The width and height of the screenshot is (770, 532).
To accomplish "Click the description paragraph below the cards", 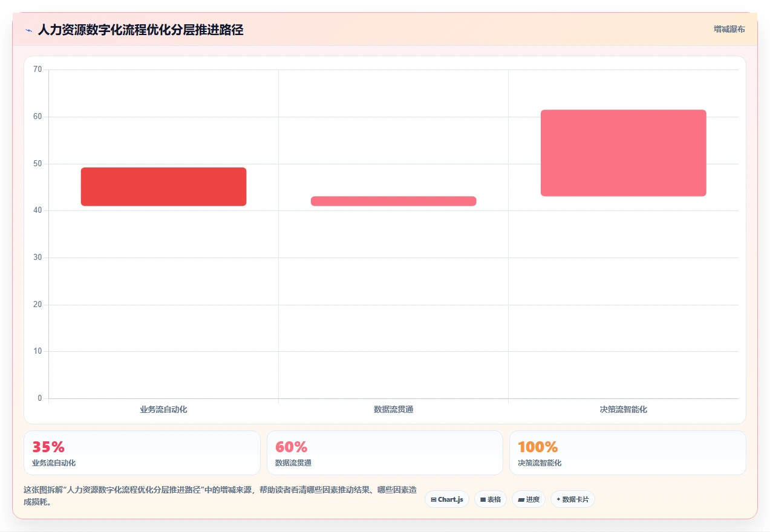I will 220,496.
